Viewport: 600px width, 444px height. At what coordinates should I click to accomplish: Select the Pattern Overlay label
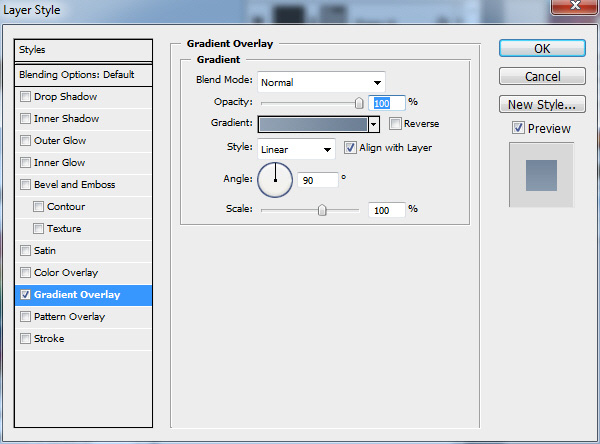click(69, 317)
